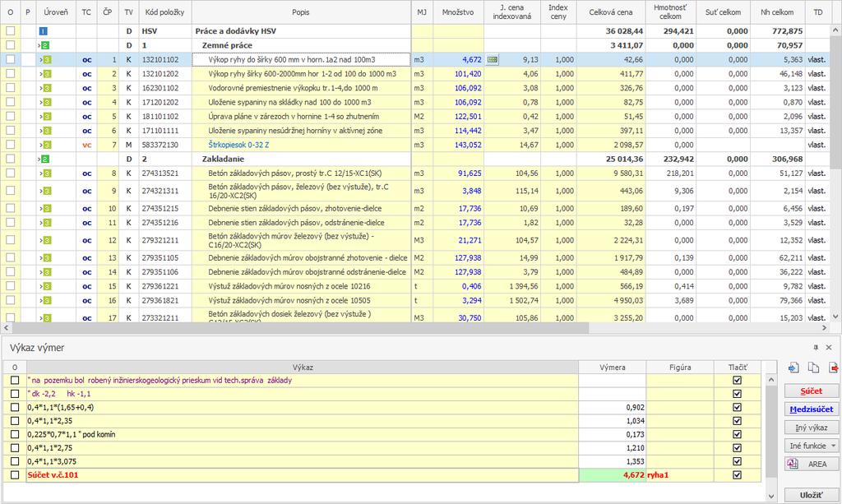The width and height of the screenshot is (842, 504).
Task: Click level 3 icon for item 274351216
Action: (47, 223)
